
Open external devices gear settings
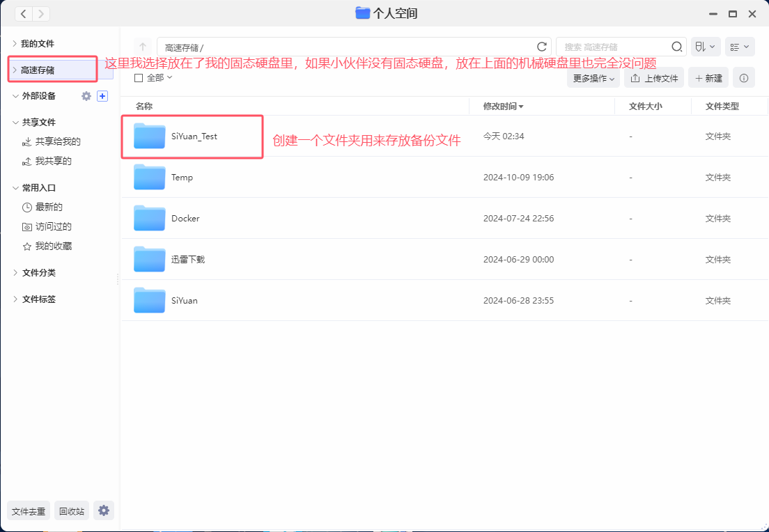pyautogui.click(x=86, y=96)
